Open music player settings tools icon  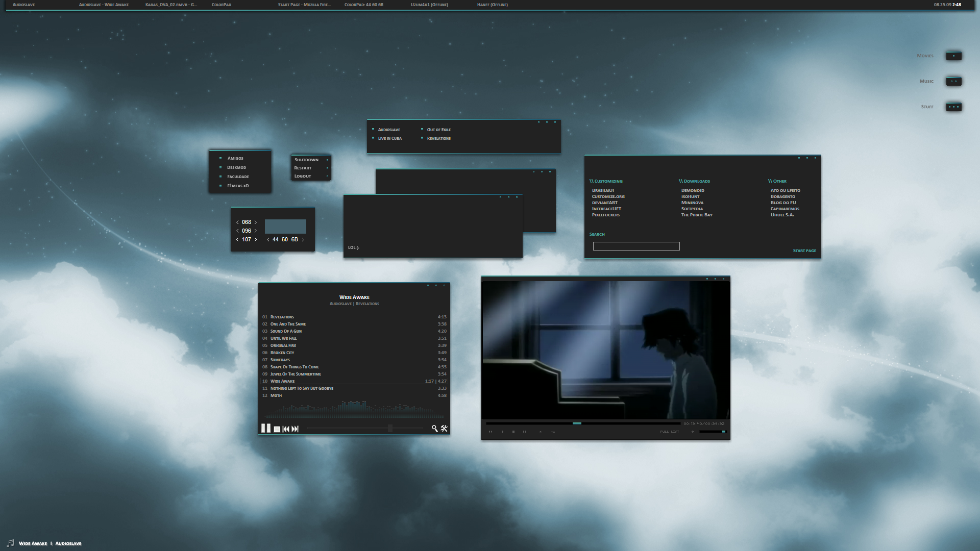pos(444,429)
